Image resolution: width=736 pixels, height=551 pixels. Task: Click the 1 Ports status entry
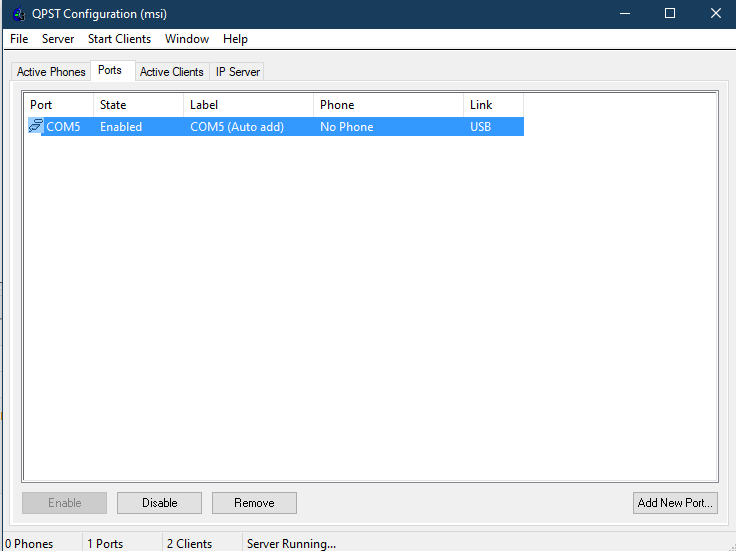(x=105, y=543)
